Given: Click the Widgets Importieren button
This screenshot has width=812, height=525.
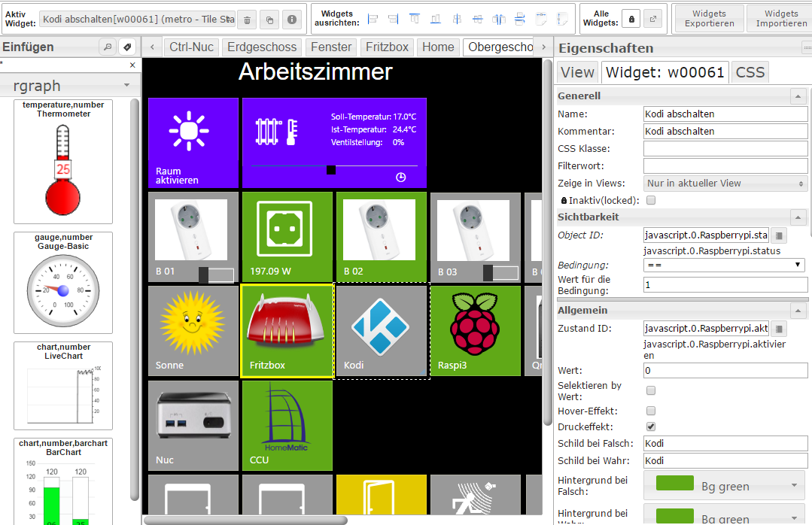Looking at the screenshot, I should click(780, 19).
